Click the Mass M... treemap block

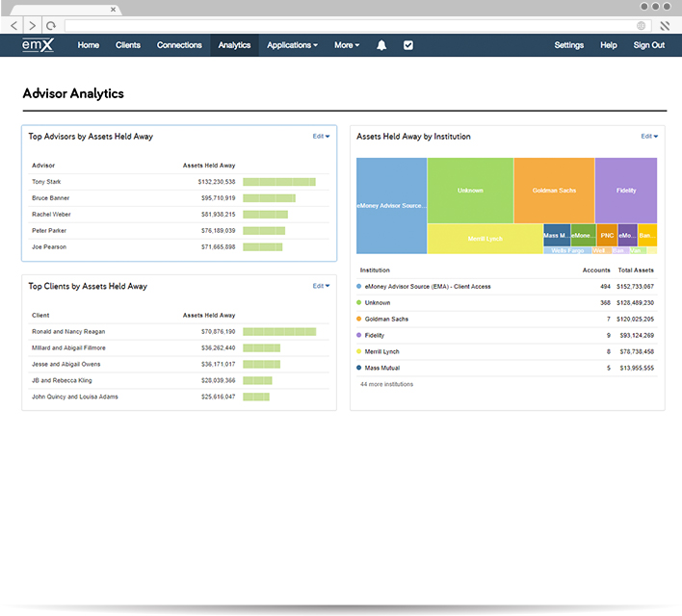[x=557, y=235]
